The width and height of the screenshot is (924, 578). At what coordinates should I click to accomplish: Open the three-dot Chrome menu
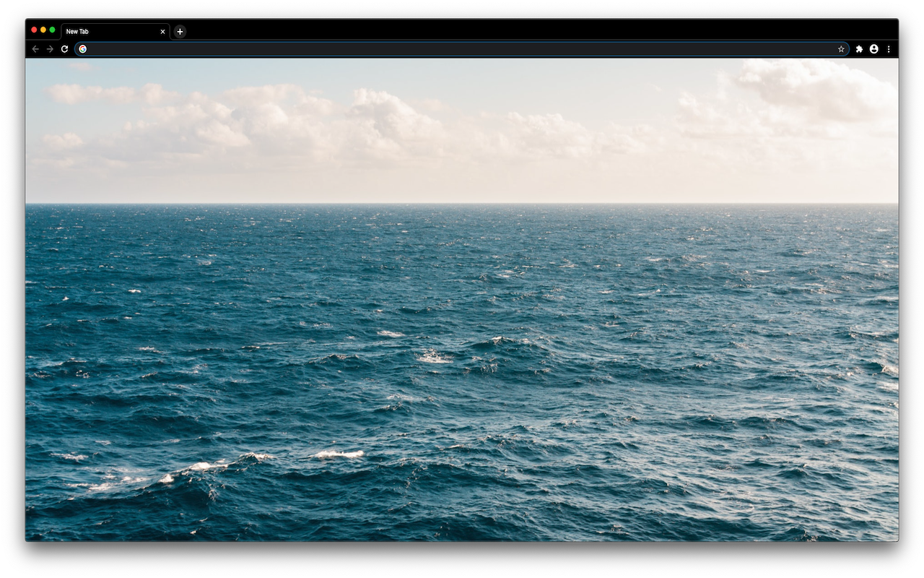(889, 49)
